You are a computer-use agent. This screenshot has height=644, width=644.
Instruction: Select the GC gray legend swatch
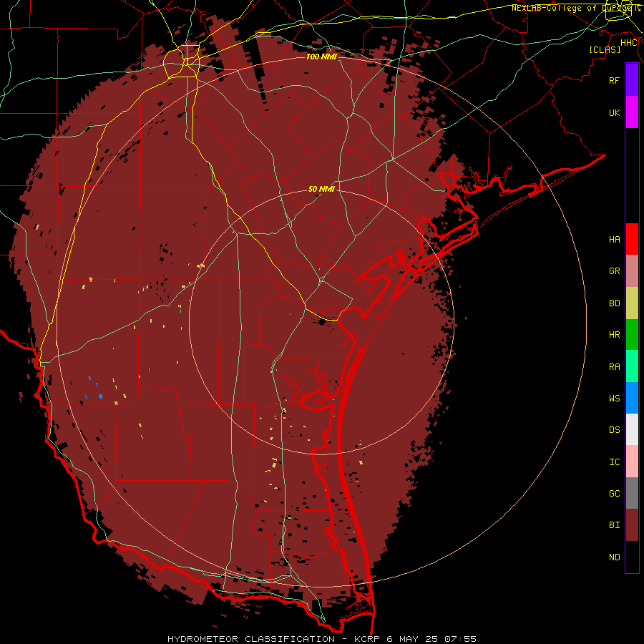pos(632,493)
